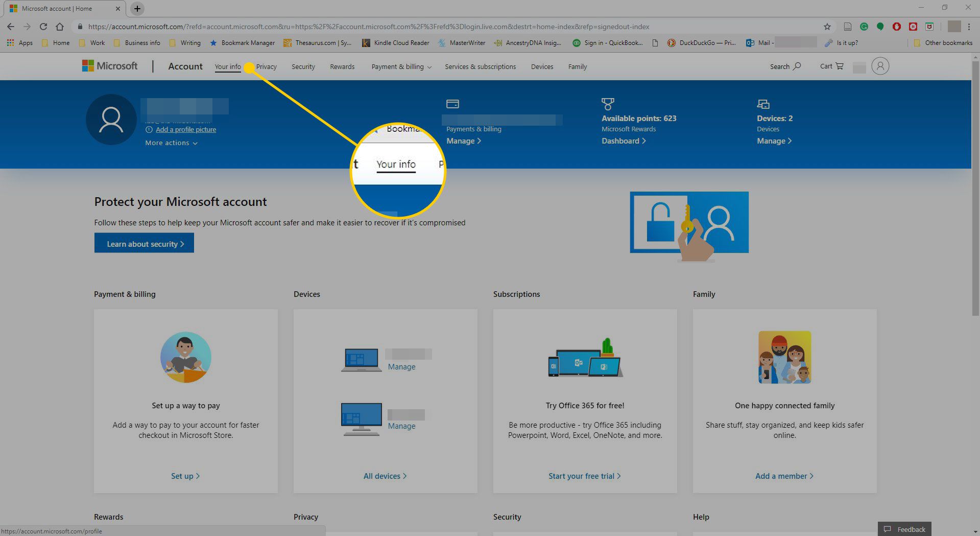Click Learn about security button
980x536 pixels.
tap(144, 243)
